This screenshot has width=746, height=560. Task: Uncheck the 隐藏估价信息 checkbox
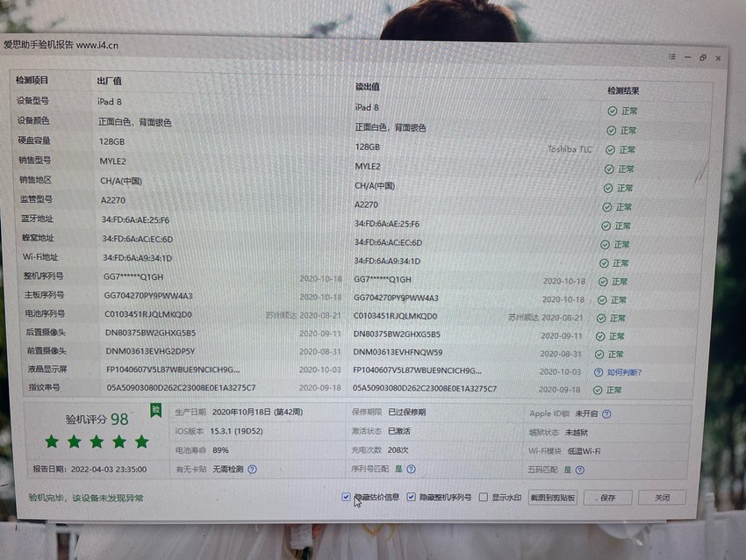coord(346,497)
